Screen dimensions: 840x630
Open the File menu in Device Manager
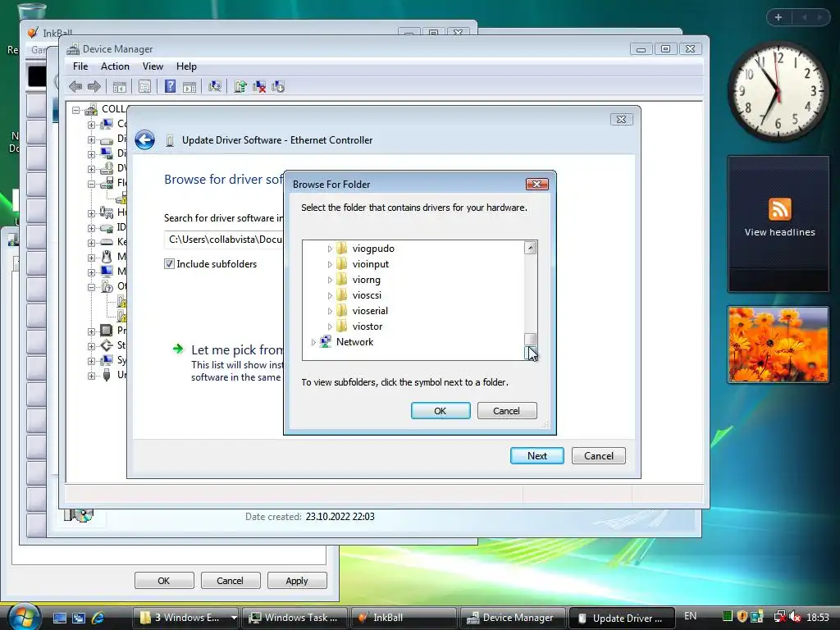click(x=80, y=66)
